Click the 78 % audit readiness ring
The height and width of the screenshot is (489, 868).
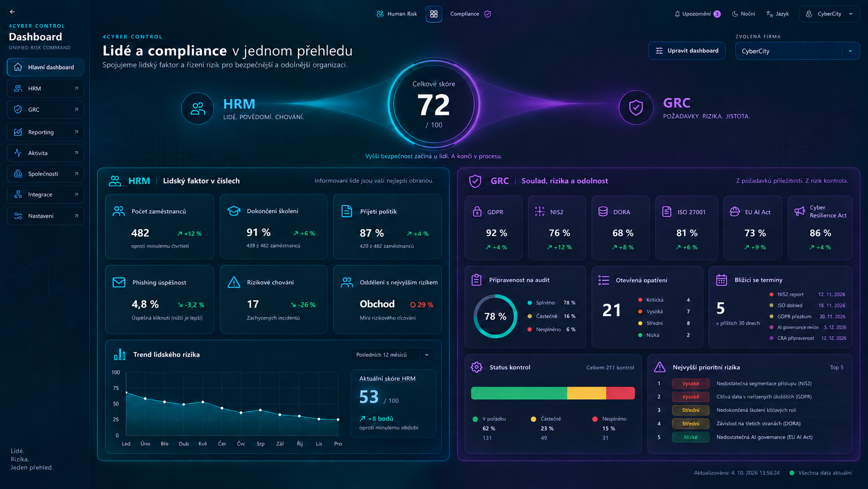pos(495,316)
